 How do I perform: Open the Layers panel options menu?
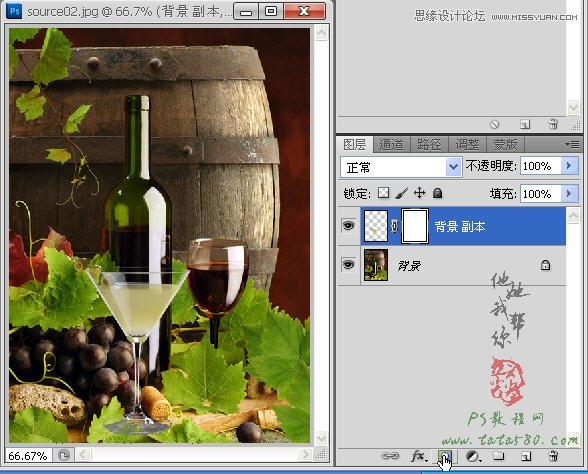tap(572, 144)
